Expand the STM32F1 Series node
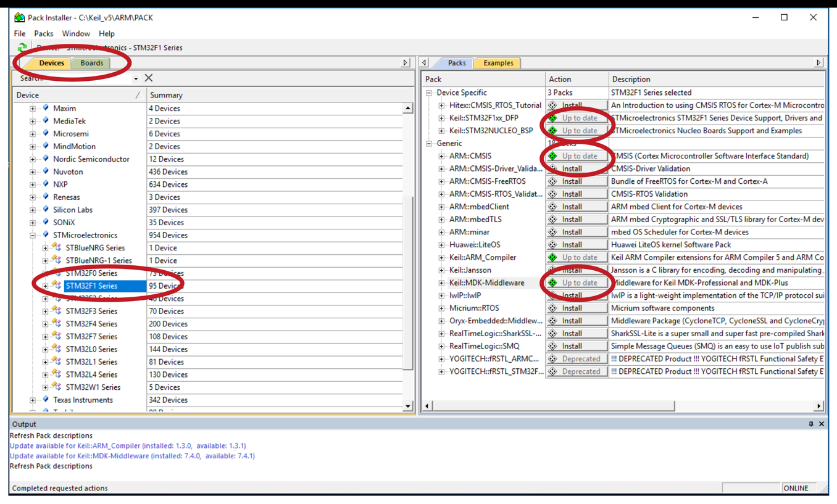 [x=45, y=286]
